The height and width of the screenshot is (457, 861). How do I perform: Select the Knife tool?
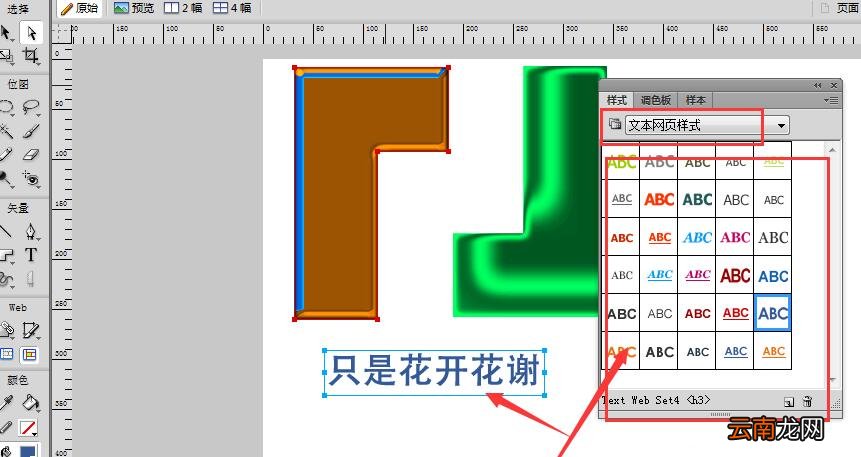tap(31, 279)
